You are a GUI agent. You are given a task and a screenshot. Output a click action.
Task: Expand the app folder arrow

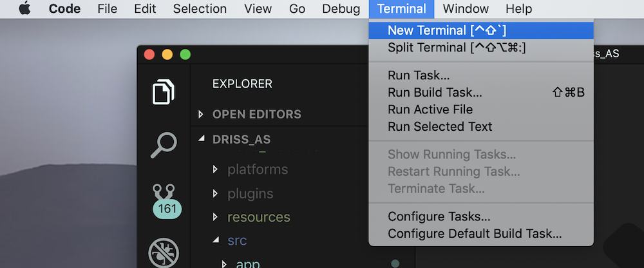(x=224, y=263)
